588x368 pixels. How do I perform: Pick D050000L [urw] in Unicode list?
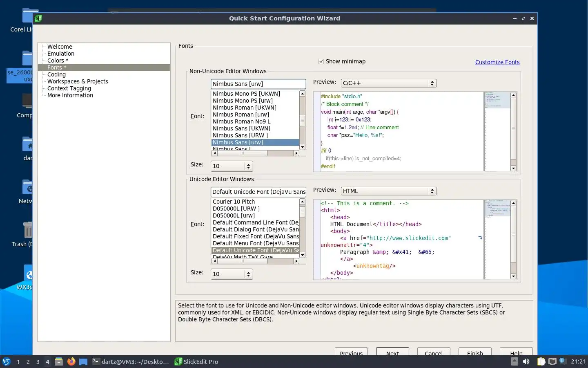(255, 215)
